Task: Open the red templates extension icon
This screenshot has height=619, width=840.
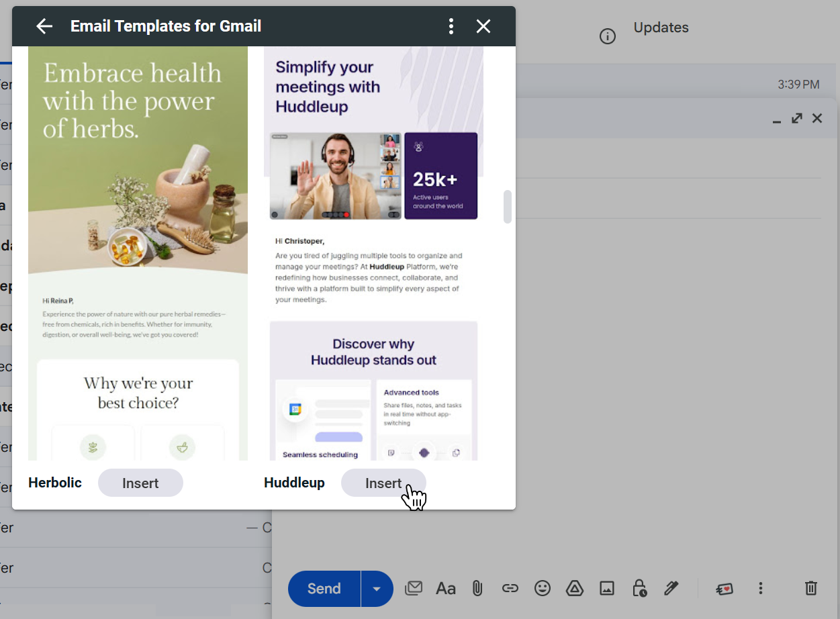Action: [725, 588]
